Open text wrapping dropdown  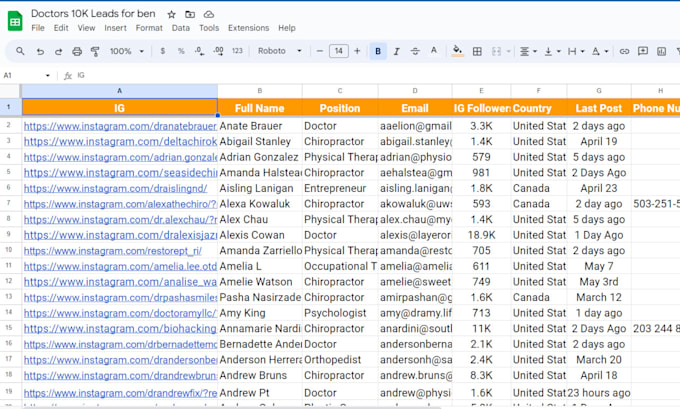coord(576,51)
